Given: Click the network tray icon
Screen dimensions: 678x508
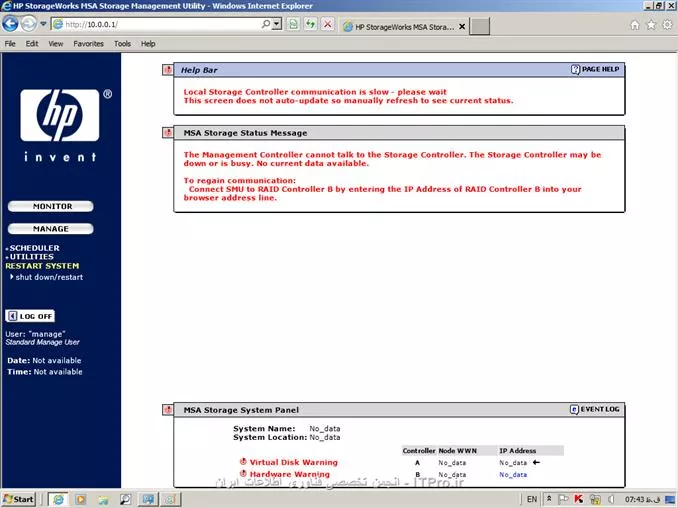Looking at the screenshot, I should (595, 499).
